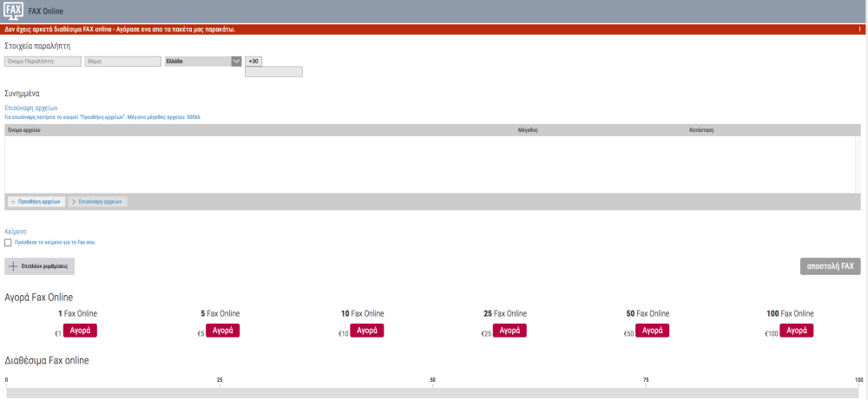Click the 0 marker on the availability scale
Screen dimensions: 868x400
point(6,380)
